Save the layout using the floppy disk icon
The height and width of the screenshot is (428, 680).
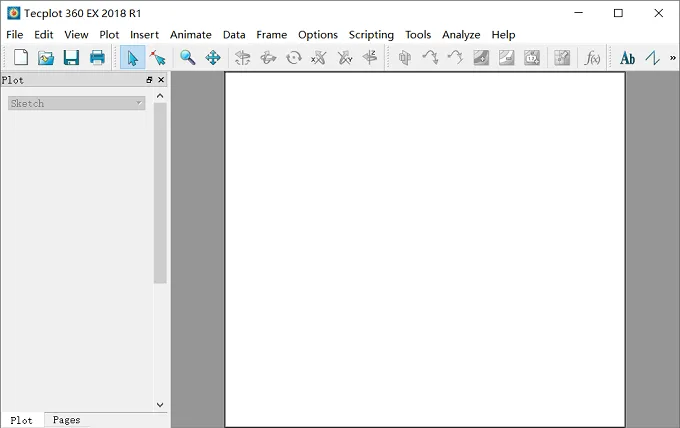point(72,57)
